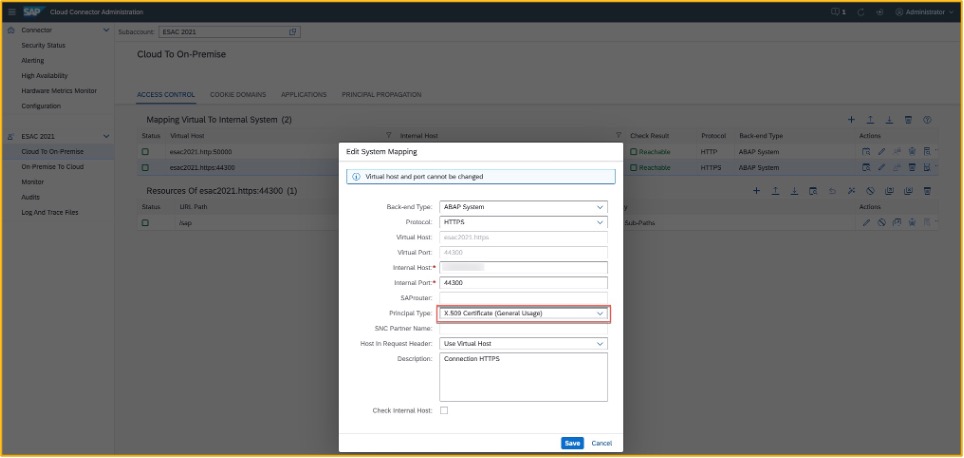Viewport: 964px width, 458px height.
Task: Click import icon in mapping toolbar
Action: [x=871, y=120]
